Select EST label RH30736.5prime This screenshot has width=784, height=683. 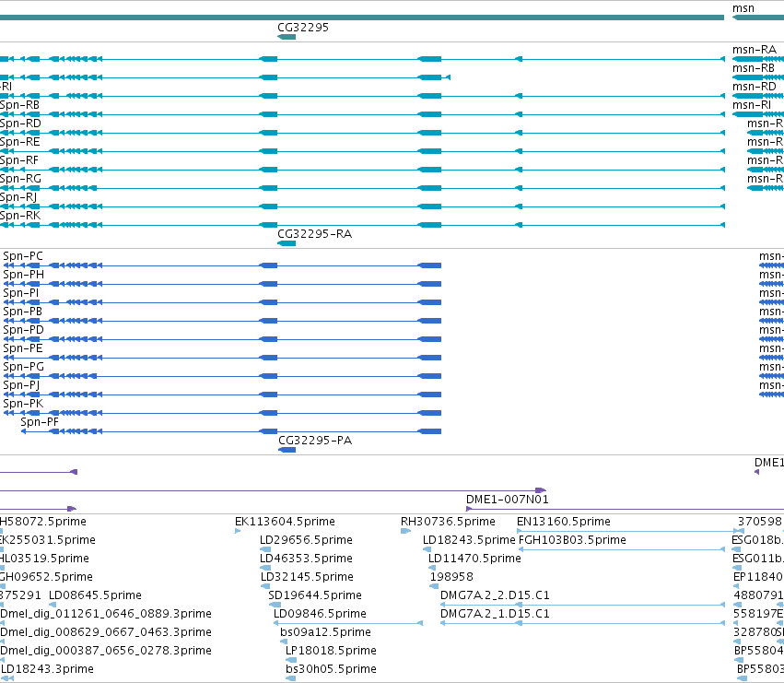point(448,522)
